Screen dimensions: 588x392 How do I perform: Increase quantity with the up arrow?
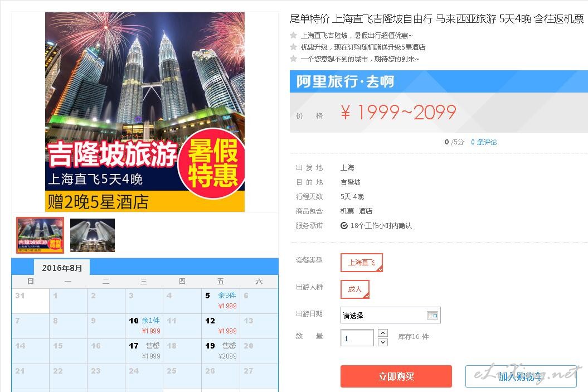tap(382, 333)
